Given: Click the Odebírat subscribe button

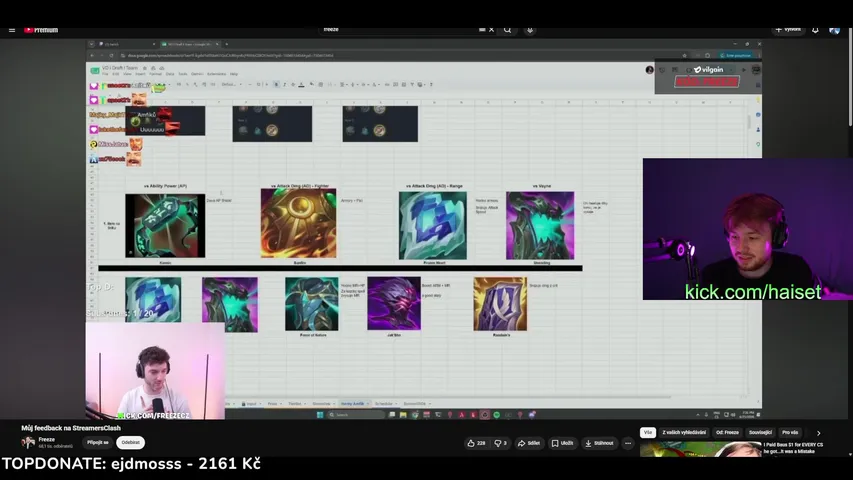Looking at the screenshot, I should 131,442.
